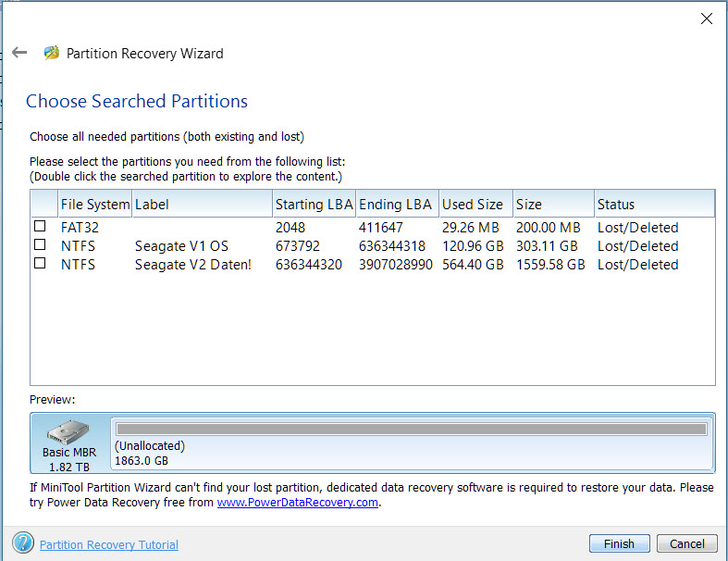The width and height of the screenshot is (728, 561).
Task: Check the Seagate V1 OS partition checkbox
Action: (x=40, y=245)
